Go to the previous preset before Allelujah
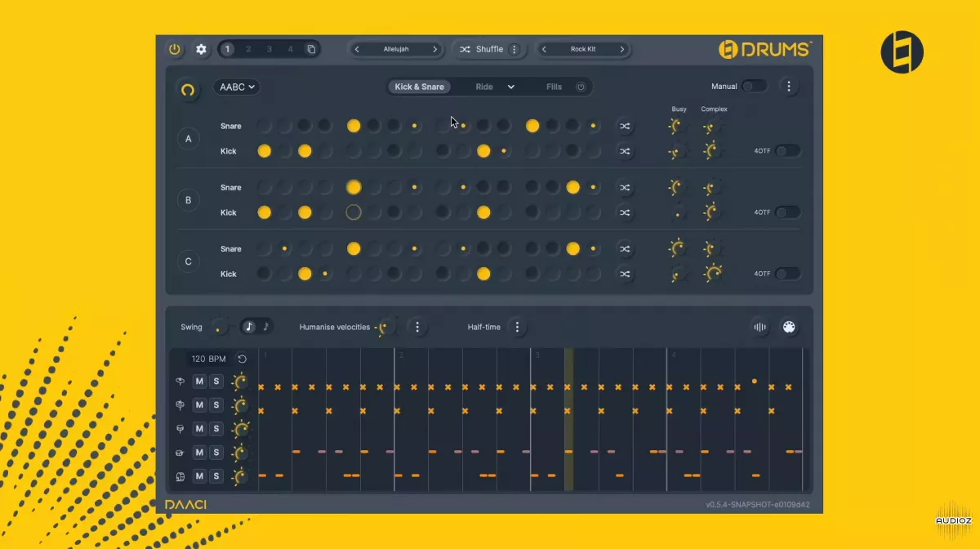The width and height of the screenshot is (980, 549). pyautogui.click(x=357, y=49)
